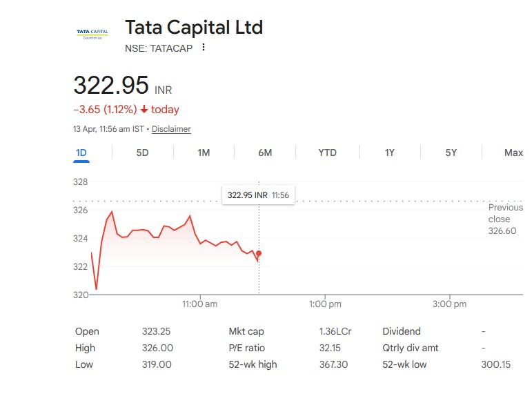Show the 6M chart range
This screenshot has width=532, height=394.
[265, 152]
